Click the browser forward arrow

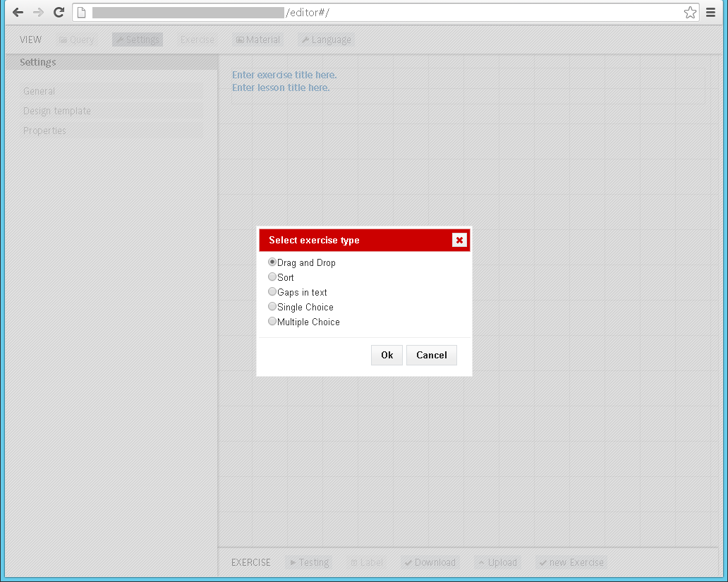[38, 13]
